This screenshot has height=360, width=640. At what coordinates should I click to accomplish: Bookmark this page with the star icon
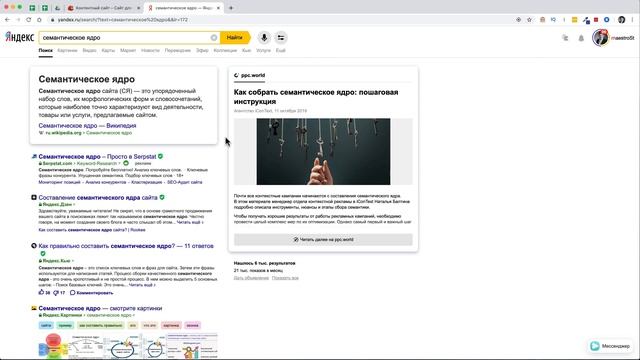[x=529, y=20]
